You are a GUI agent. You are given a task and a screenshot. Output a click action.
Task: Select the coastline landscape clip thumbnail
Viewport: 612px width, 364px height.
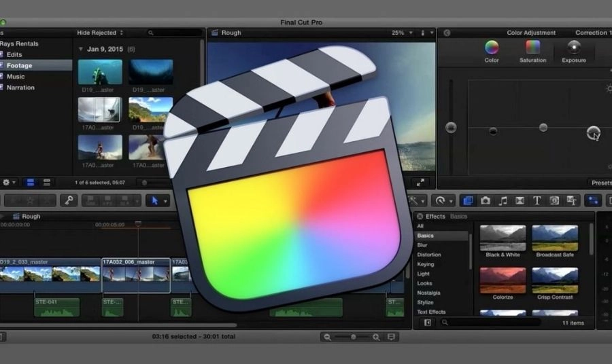click(x=151, y=109)
